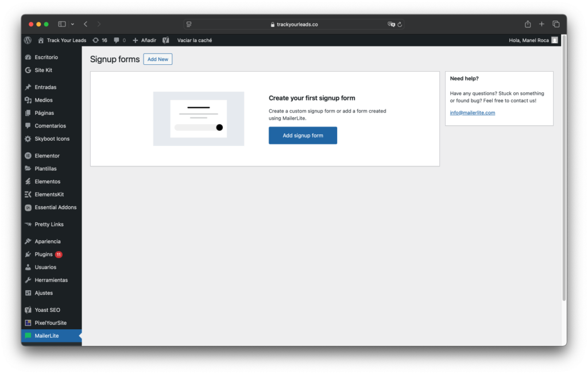Open the comments bubble in admin bar
Image resolution: width=588 pixels, height=374 pixels.
[119, 40]
